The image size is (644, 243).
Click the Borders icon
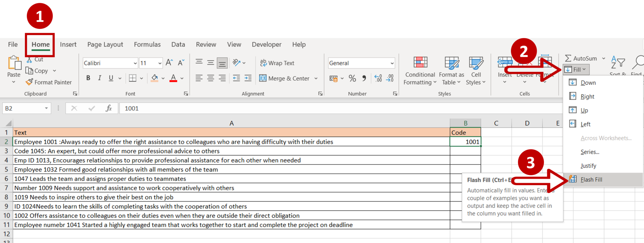(x=133, y=78)
